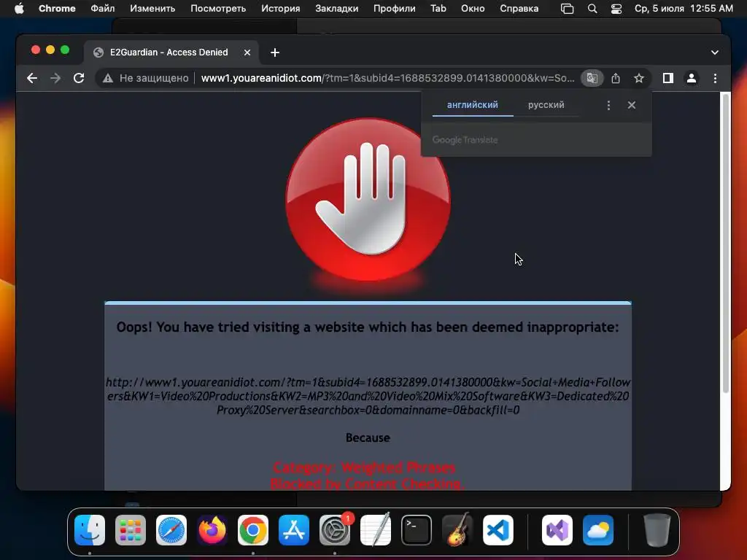Launch Visual Studio from the dock
This screenshot has width=747, height=560.
point(557,530)
